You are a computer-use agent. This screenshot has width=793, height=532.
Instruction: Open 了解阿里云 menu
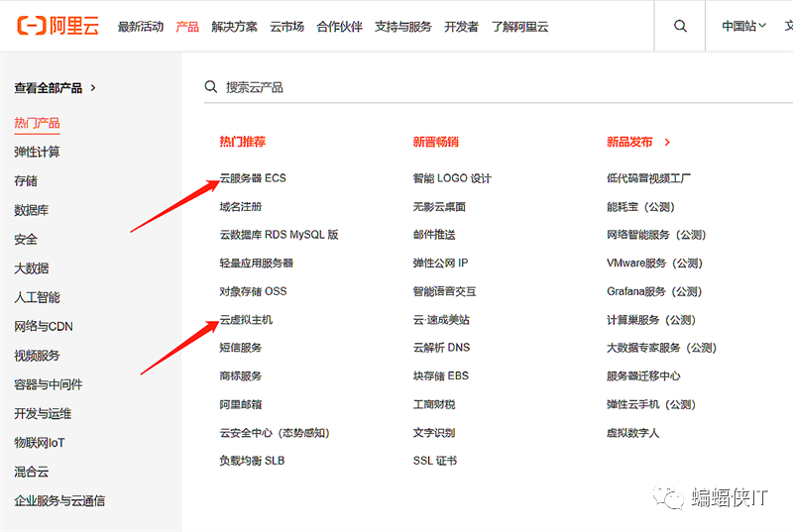coord(519,27)
